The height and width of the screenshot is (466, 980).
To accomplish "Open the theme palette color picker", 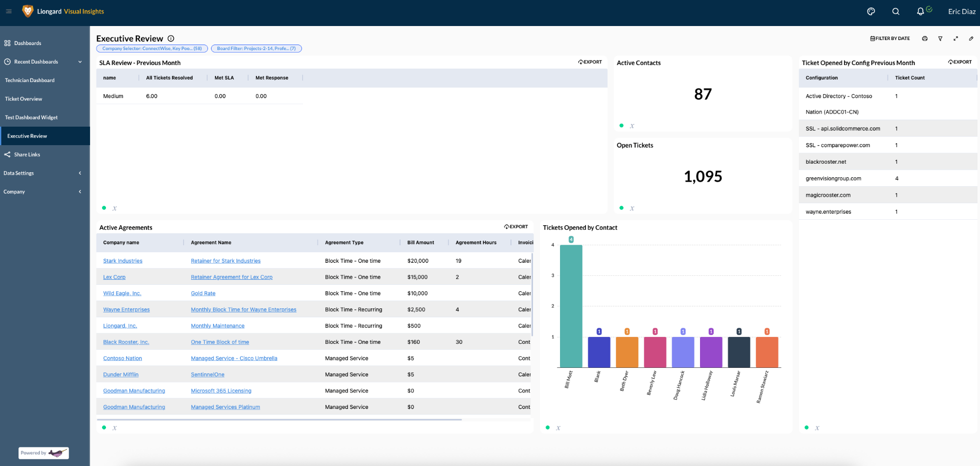I will (x=870, y=11).
